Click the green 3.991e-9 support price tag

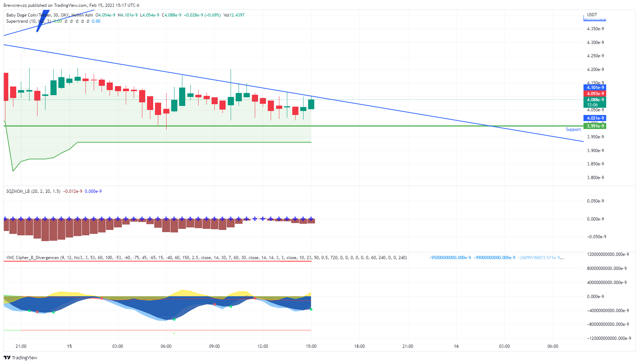tap(595, 126)
